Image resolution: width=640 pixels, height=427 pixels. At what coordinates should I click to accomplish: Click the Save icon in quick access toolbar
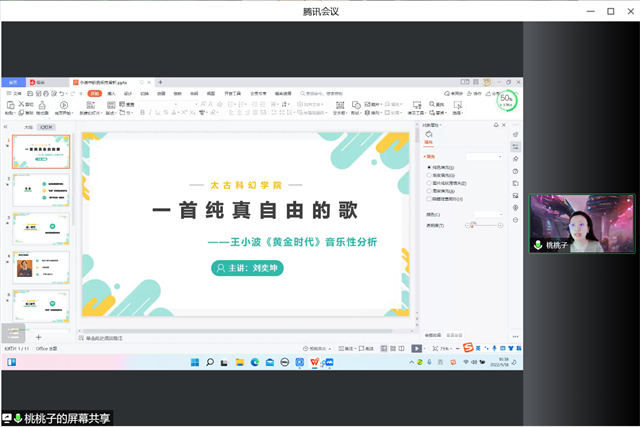(x=30, y=93)
